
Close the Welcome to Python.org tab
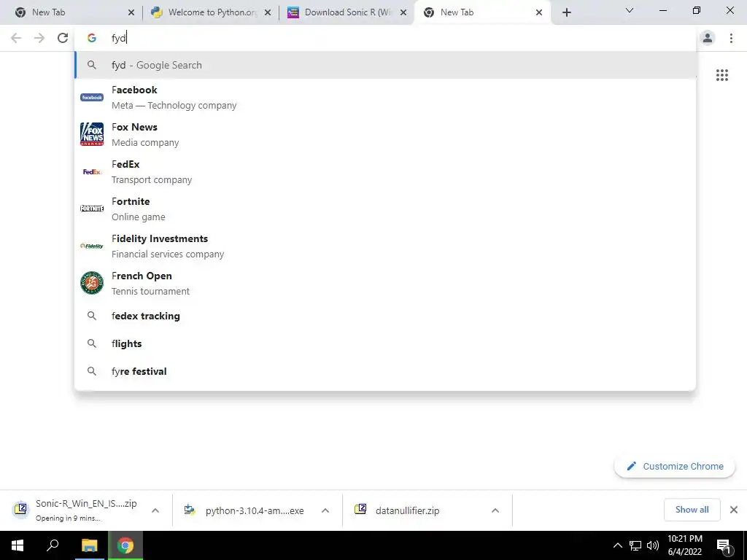(x=268, y=13)
